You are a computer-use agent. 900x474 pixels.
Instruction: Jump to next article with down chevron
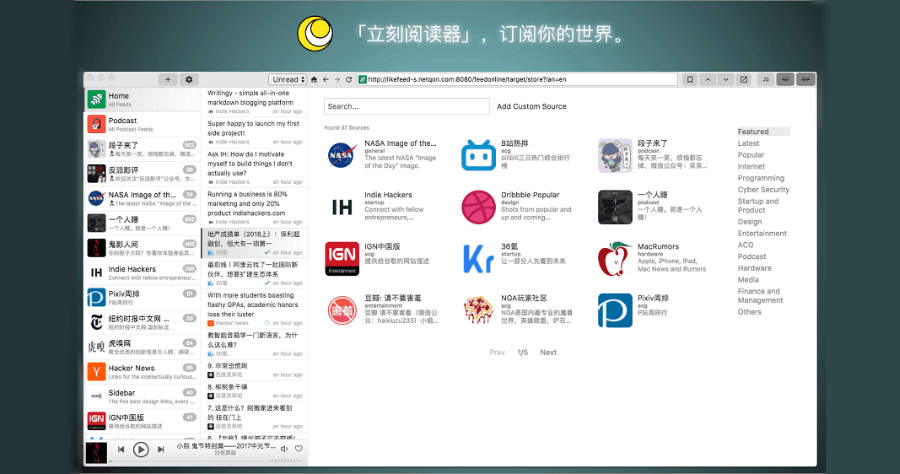(x=726, y=80)
